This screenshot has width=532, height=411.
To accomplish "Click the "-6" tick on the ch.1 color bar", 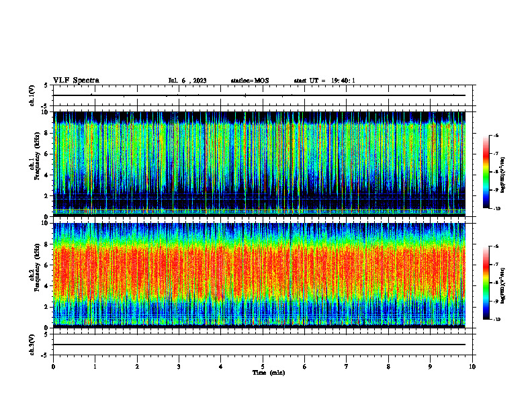I will coord(496,135).
